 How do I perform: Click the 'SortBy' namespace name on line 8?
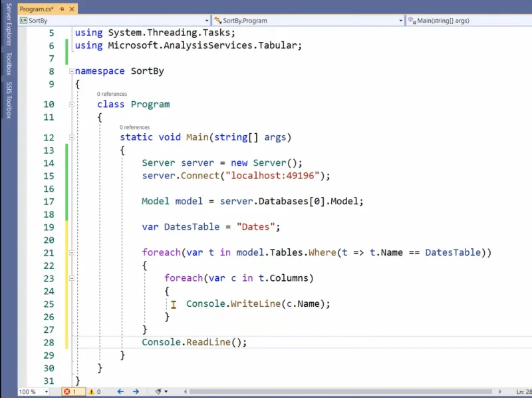[147, 71]
